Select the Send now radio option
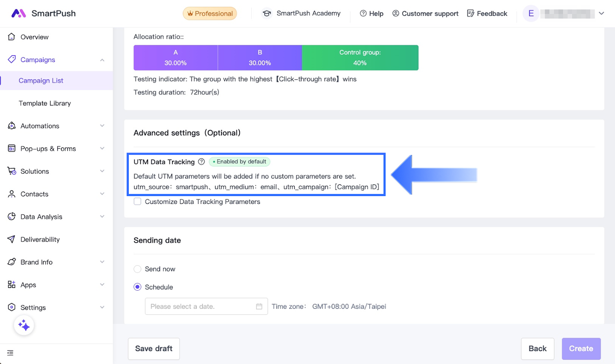 (x=138, y=269)
